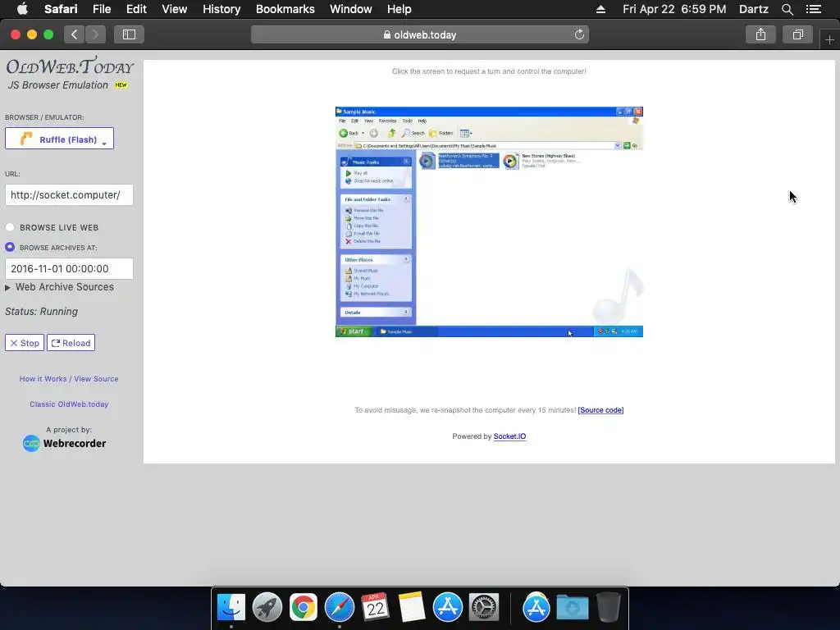The height and width of the screenshot is (630, 840).
Task: Select the Browse Live Web radio button
Action: point(10,227)
